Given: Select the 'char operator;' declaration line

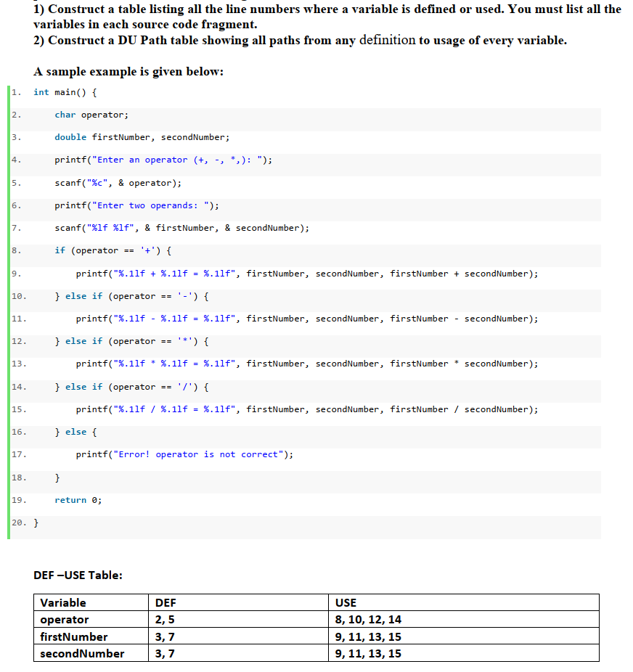Looking at the screenshot, I should 91,115.
